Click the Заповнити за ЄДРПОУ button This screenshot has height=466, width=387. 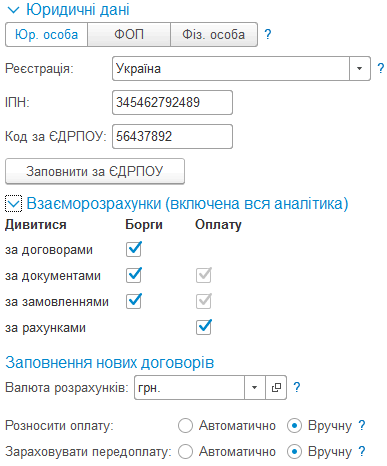point(95,171)
